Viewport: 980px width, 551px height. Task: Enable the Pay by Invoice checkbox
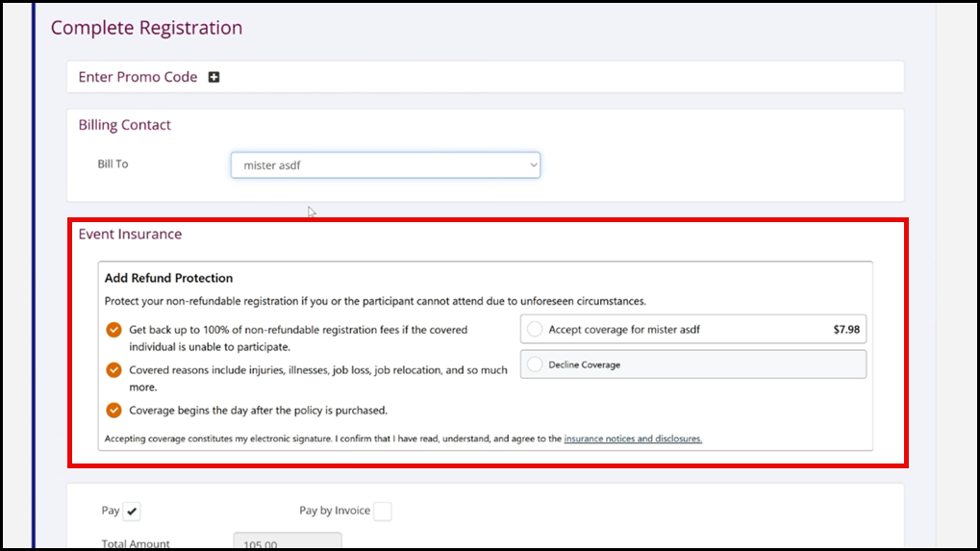382,512
